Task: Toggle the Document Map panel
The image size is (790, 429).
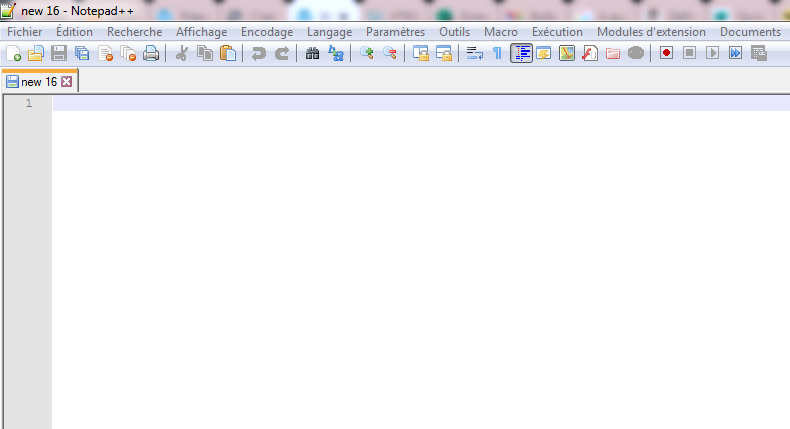Action: point(567,53)
